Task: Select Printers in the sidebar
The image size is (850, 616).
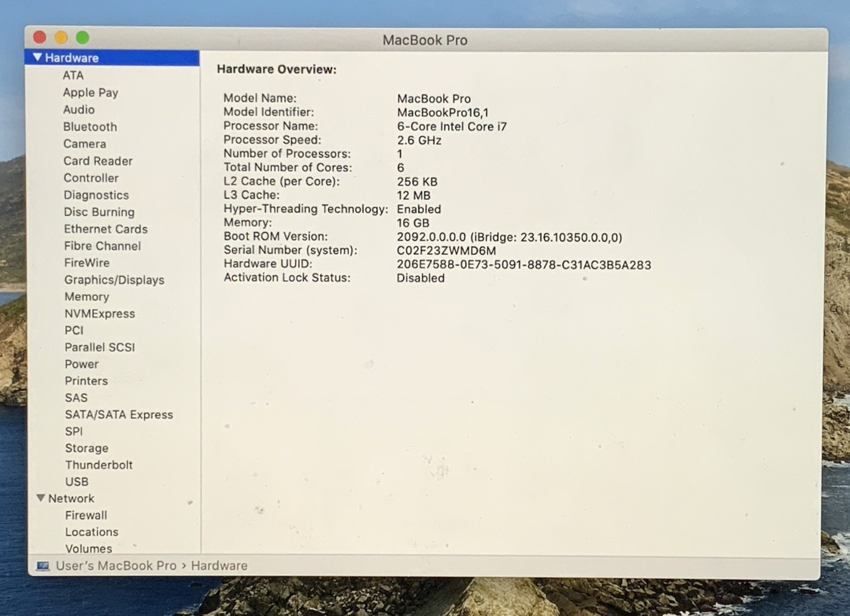Action: 86,381
